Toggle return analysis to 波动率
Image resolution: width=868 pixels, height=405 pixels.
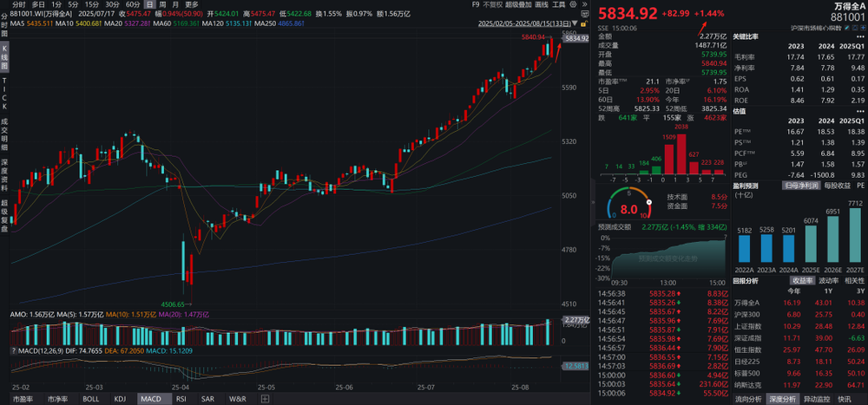tap(829, 280)
